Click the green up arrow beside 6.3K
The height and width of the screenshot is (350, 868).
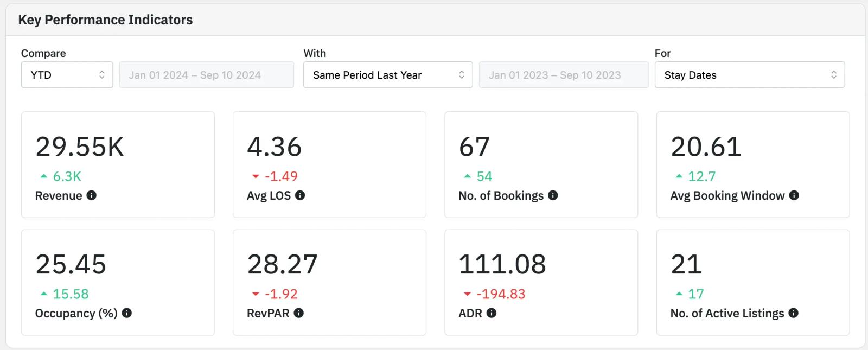coord(44,176)
